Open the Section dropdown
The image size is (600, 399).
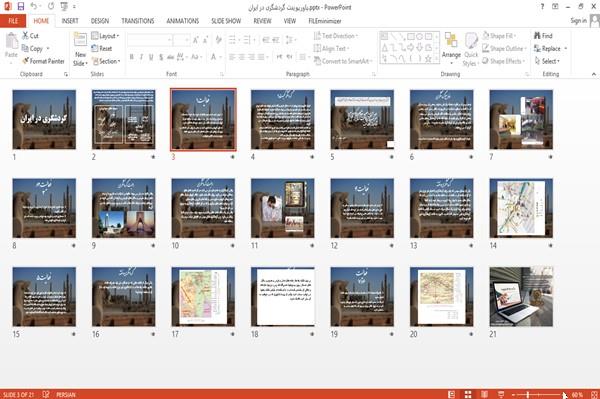pos(106,61)
